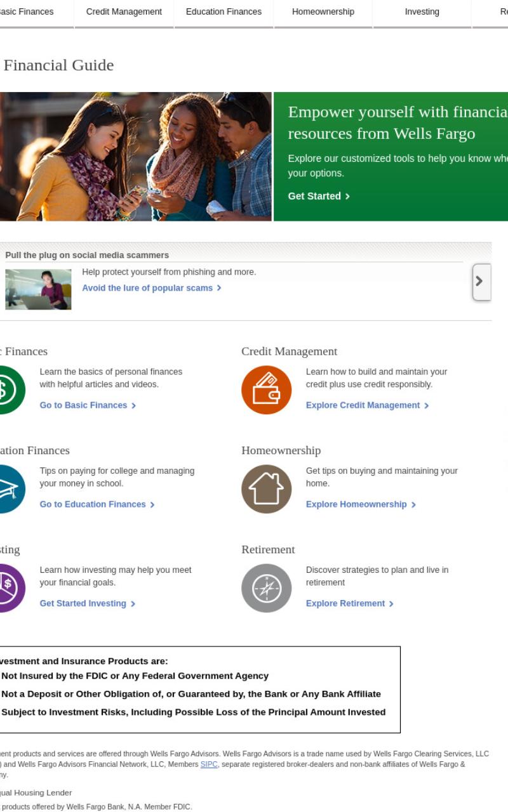Open the purple Investing icon
The height and width of the screenshot is (812, 508).
pyautogui.click(x=13, y=588)
